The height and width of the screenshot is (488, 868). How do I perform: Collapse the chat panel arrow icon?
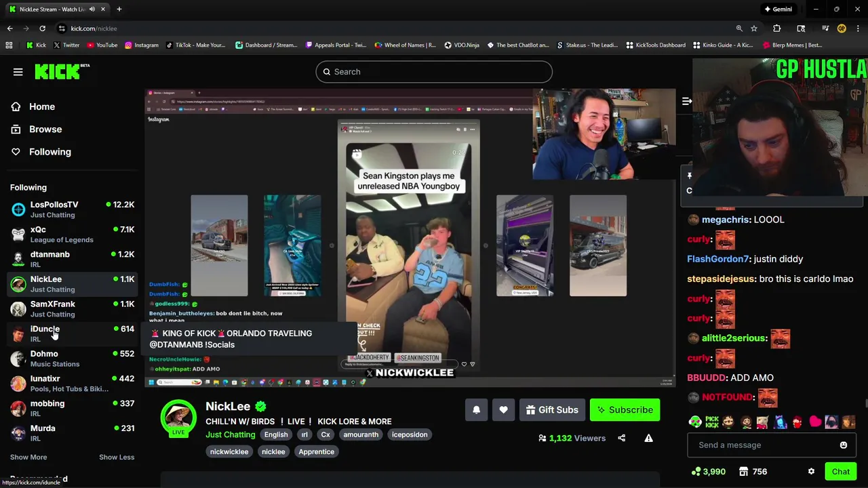point(686,102)
